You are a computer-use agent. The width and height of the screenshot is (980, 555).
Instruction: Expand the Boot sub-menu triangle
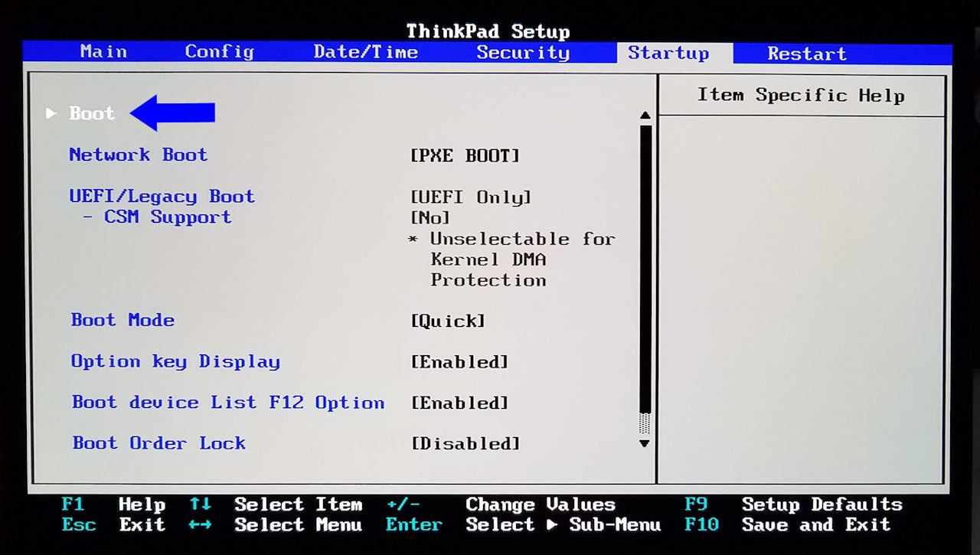point(51,113)
